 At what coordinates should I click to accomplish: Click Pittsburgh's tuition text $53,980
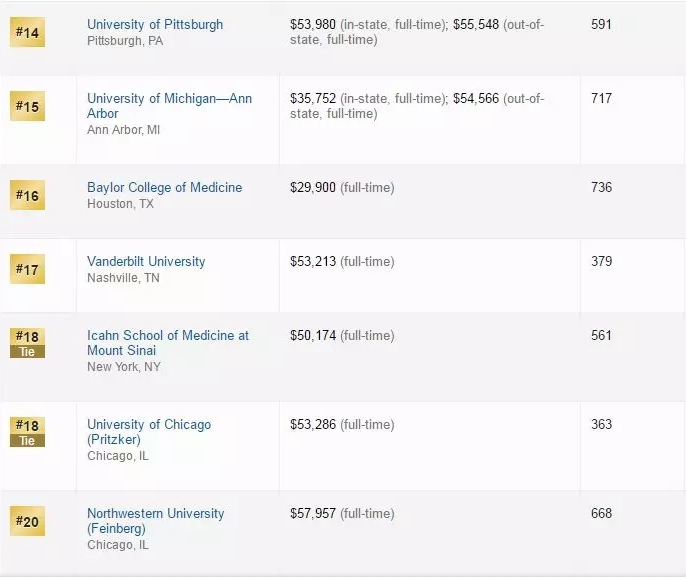coord(313,24)
